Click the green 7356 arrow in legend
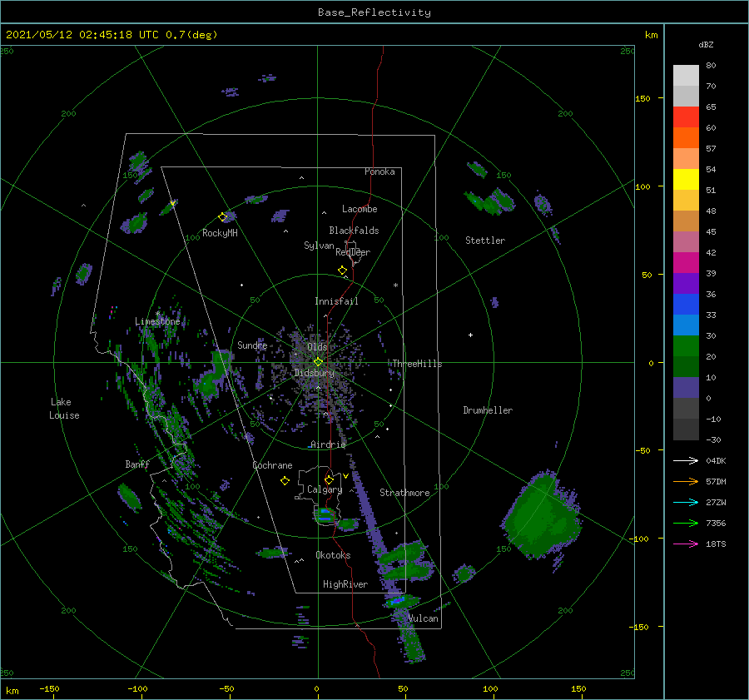749x700 pixels. (x=686, y=524)
